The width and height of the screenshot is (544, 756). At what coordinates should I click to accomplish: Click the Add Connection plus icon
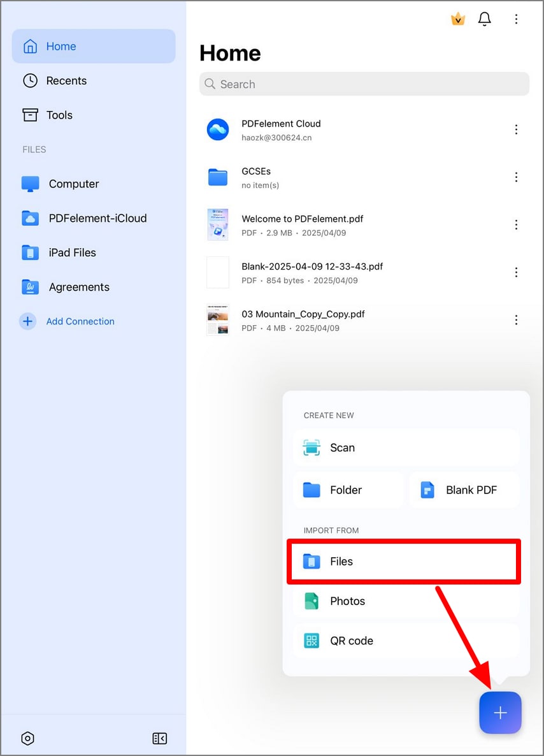pyautogui.click(x=28, y=321)
